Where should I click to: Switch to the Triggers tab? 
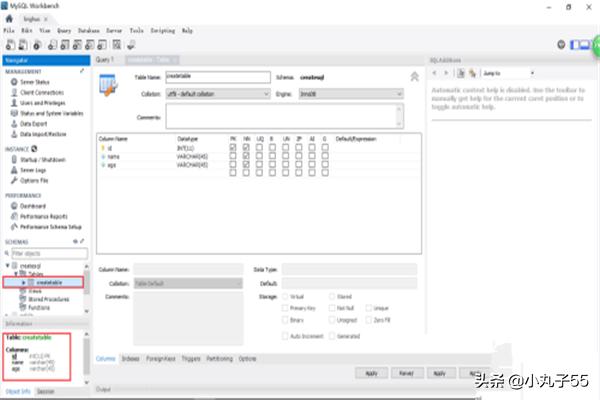point(191,359)
